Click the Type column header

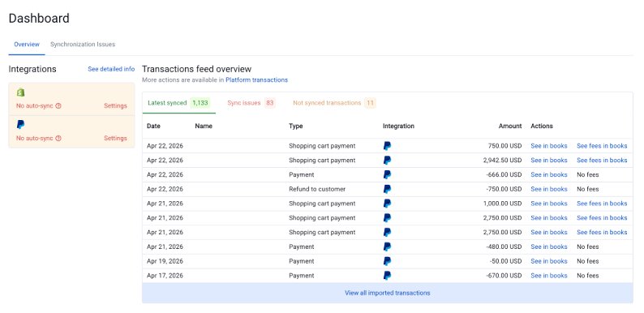[x=296, y=126]
